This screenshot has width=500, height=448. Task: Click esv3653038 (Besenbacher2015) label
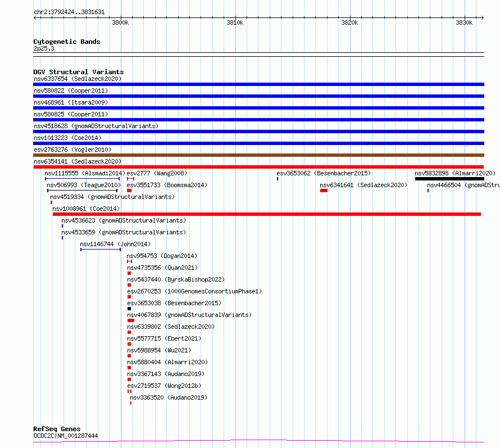pos(174,303)
